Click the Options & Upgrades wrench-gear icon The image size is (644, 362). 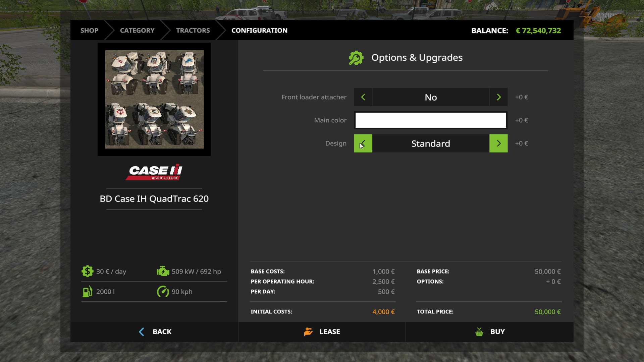[356, 58]
